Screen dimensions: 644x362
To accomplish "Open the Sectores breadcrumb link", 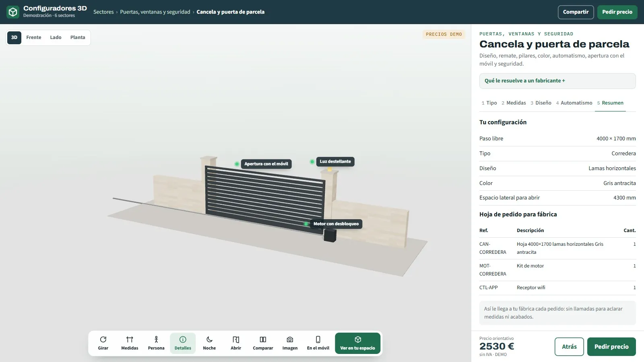I will pos(103,12).
